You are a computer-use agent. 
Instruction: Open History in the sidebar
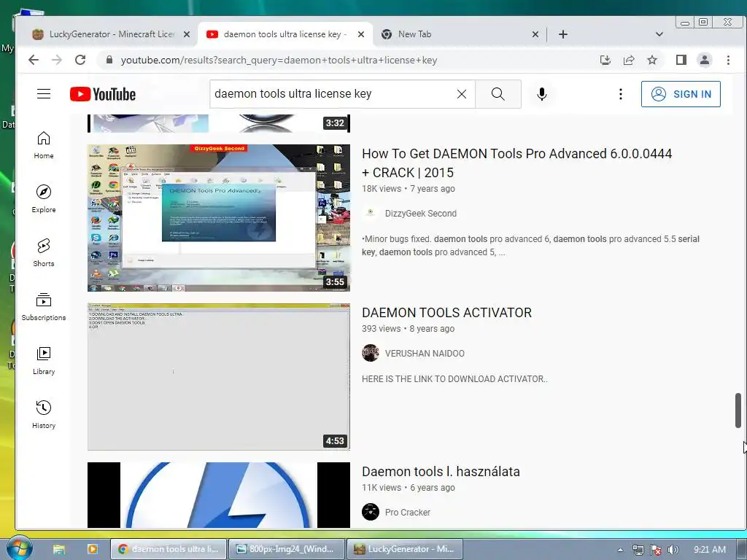44,415
